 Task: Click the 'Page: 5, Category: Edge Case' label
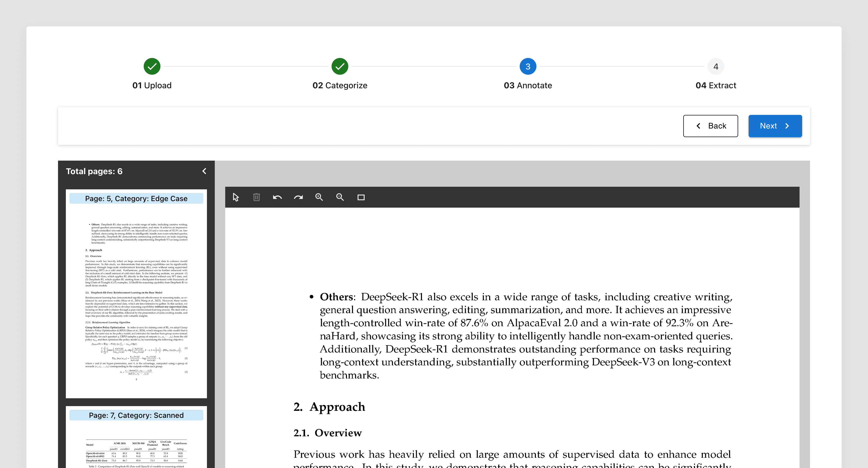(x=136, y=198)
